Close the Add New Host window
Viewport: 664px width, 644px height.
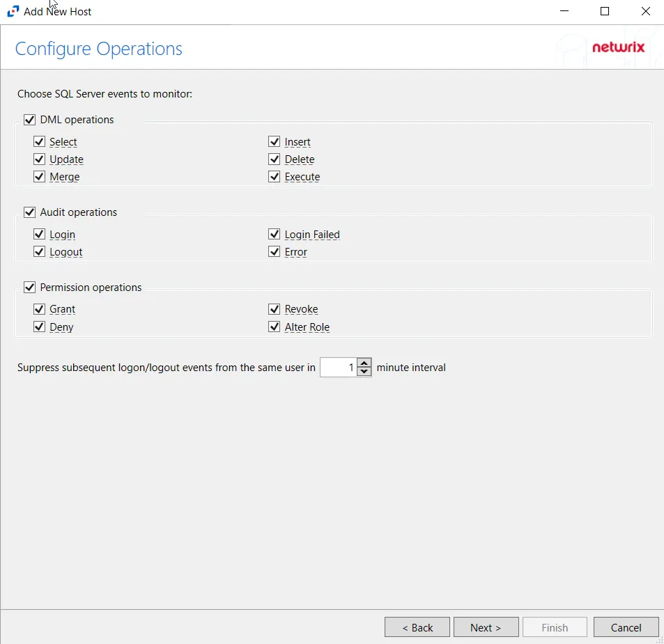click(645, 11)
